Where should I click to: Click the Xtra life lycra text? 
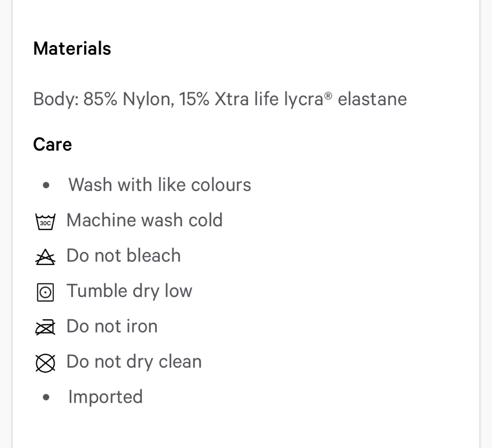click(x=269, y=99)
